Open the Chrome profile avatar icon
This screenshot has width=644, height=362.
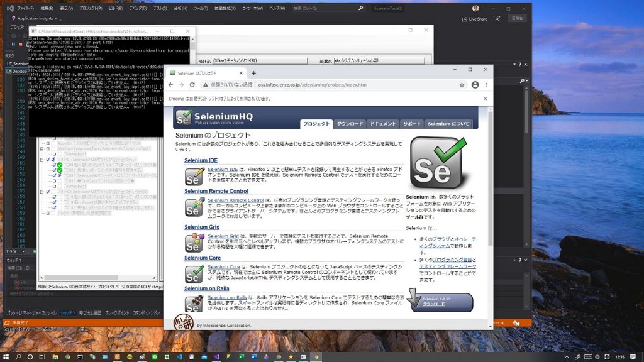point(475,85)
